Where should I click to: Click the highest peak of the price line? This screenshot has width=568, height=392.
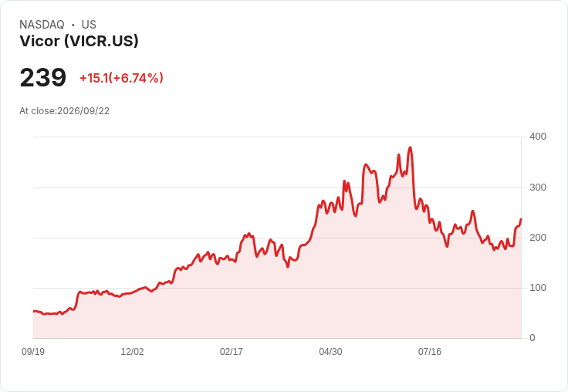[410, 147]
